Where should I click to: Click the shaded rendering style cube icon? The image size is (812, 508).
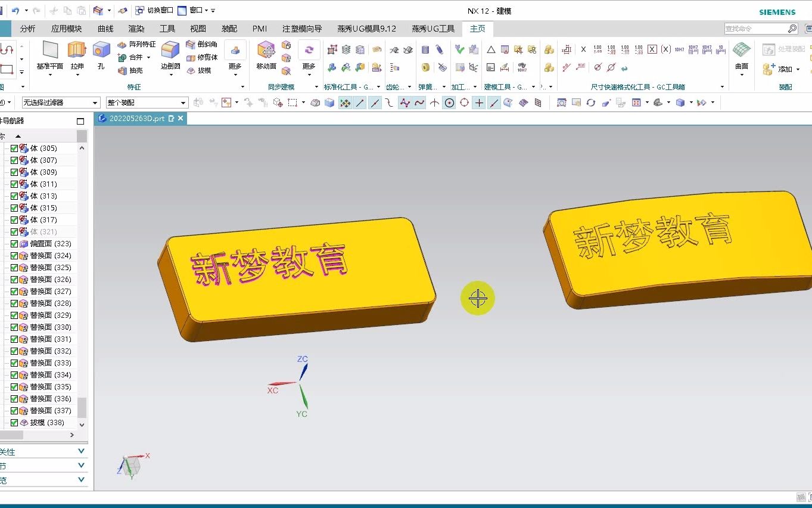(x=680, y=103)
